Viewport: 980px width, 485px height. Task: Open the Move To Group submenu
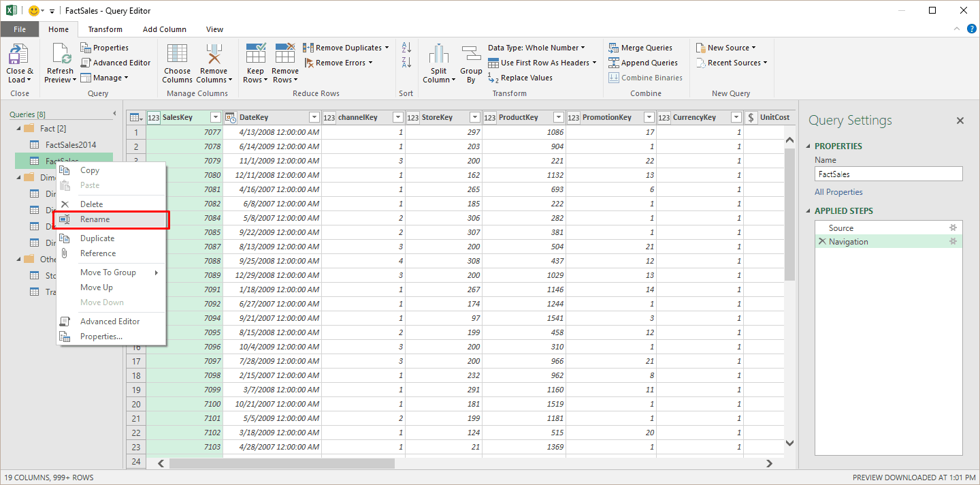[112, 272]
